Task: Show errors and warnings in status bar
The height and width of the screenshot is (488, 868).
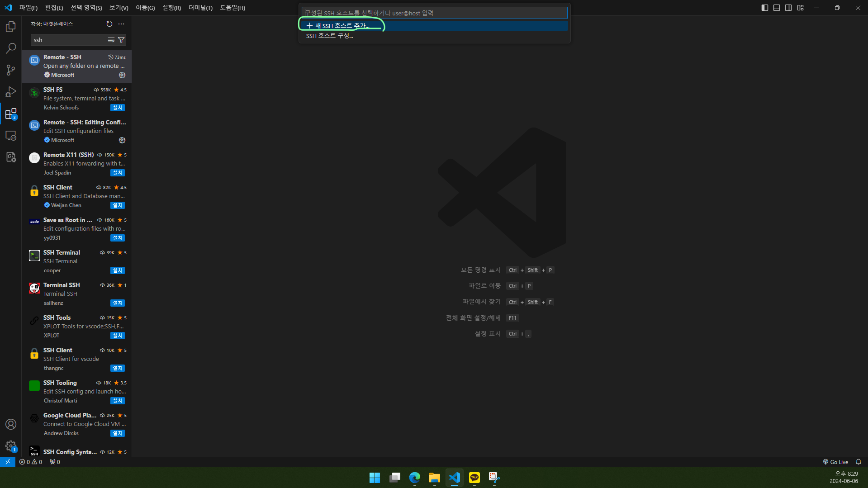Action: click(31, 462)
